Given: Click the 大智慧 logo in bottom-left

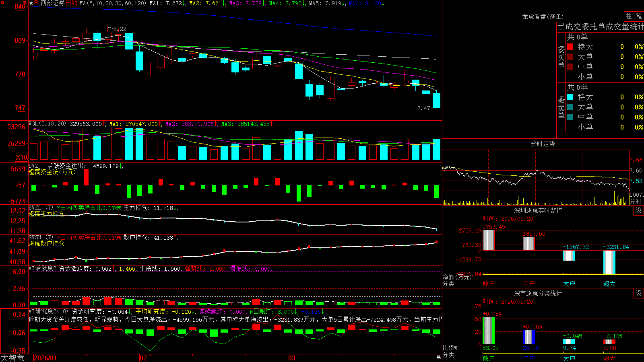Looking at the screenshot, I should 12,358.
